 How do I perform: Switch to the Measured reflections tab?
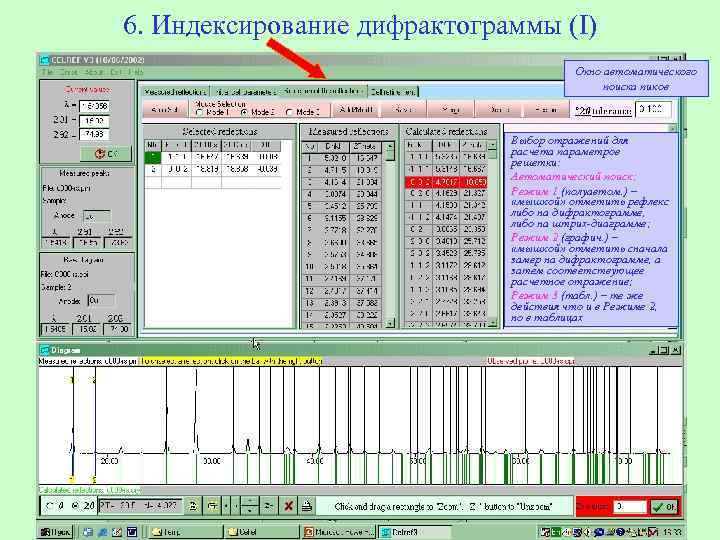click(175, 92)
